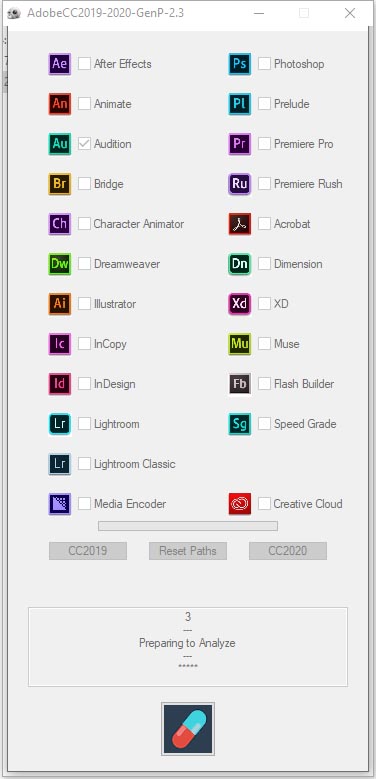Check the Acrobat checkbox
This screenshot has height=779, width=376.
(265, 224)
